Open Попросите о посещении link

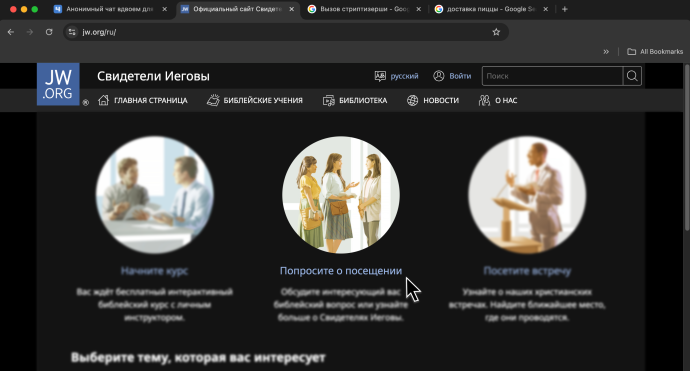(x=341, y=271)
